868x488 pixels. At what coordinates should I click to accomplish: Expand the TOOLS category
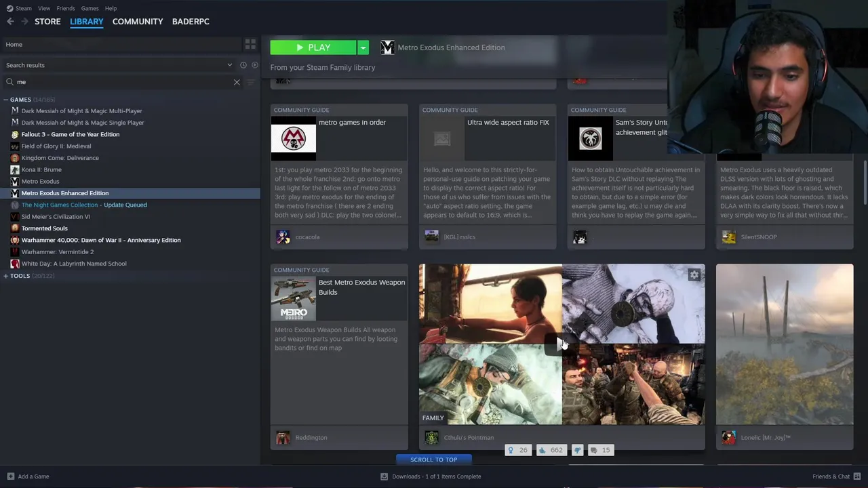tap(6, 276)
